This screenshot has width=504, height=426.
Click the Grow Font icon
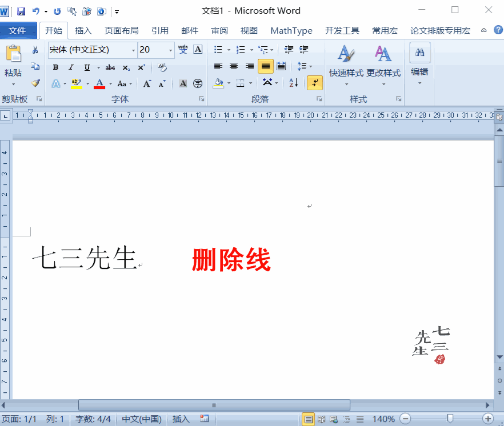click(147, 83)
